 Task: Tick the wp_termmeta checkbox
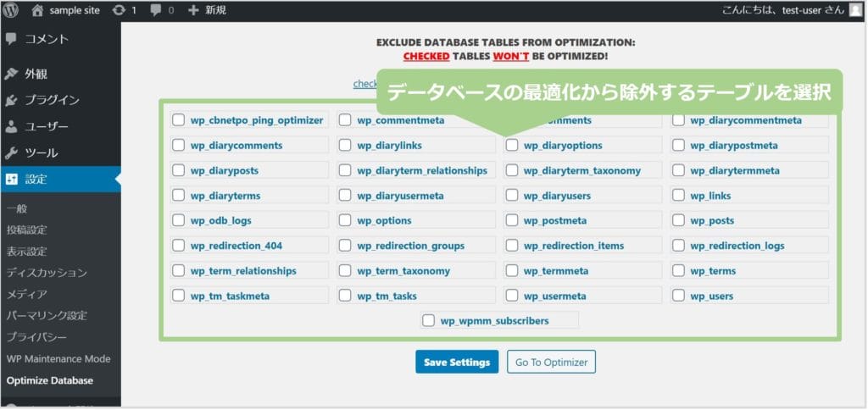pos(512,271)
